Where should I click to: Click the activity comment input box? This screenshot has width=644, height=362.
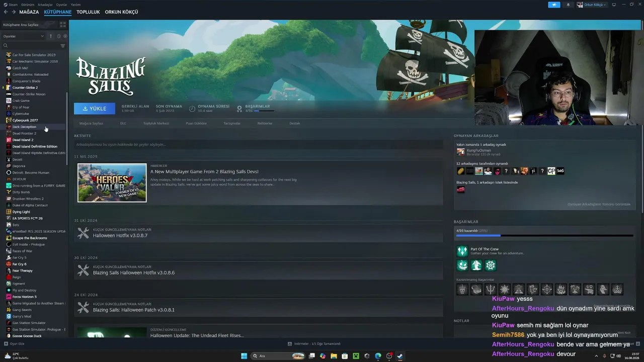(258, 145)
